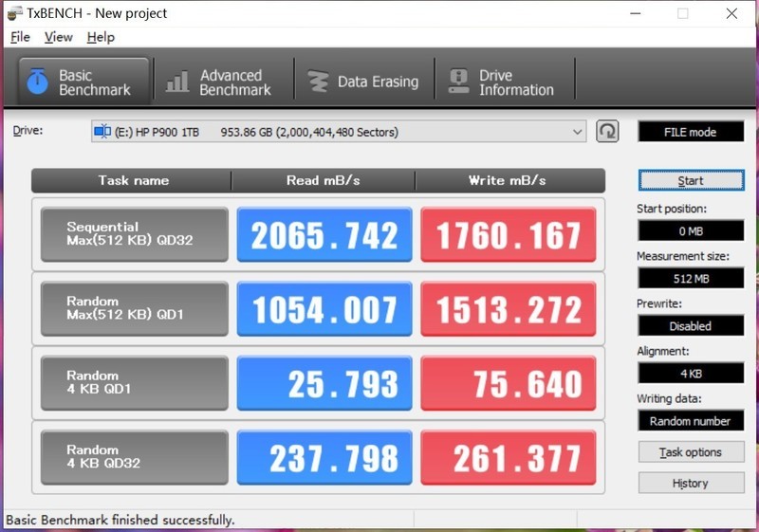This screenshot has width=759, height=532.
Task: Open the File menu
Action: (20, 37)
